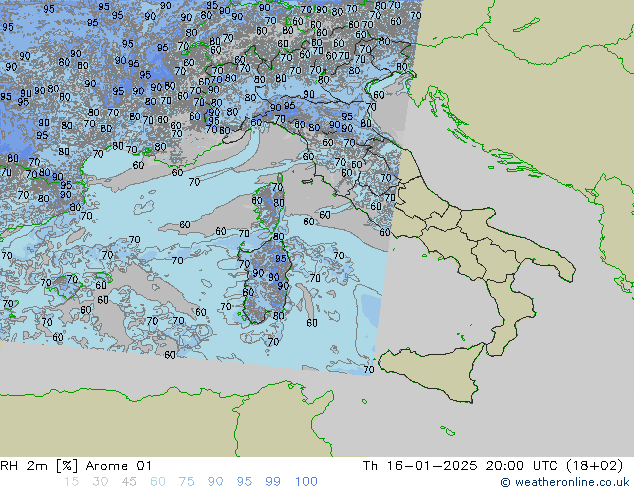Click the "20:00 UTC" time label
Viewport: 634px width, 490px height.
coord(522,466)
